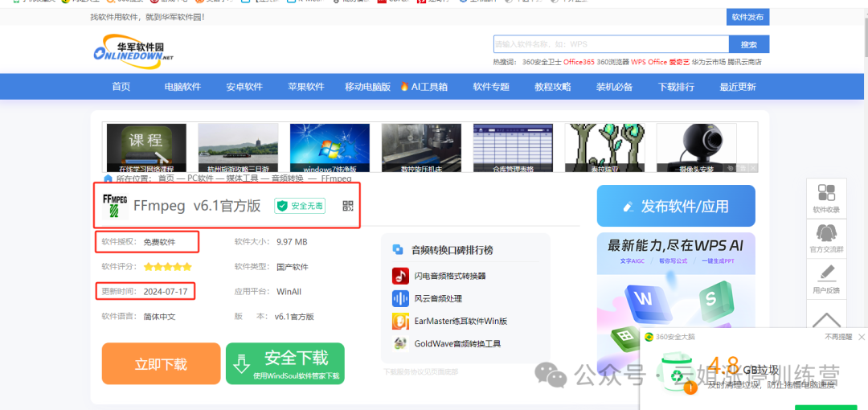This screenshot has width=868, height=410.
Task: Open 下载排行 in the nav bar
Action: pyautogui.click(x=676, y=87)
